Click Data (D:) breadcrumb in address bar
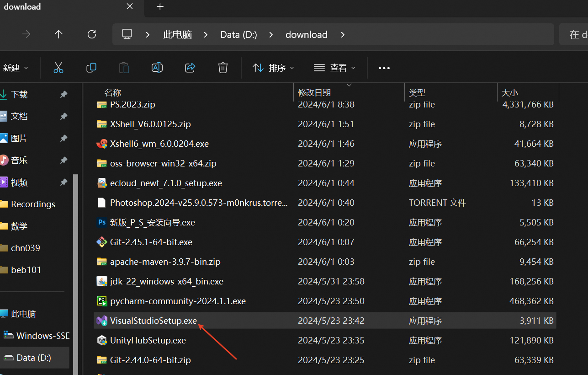The height and width of the screenshot is (375, 588). [x=238, y=35]
